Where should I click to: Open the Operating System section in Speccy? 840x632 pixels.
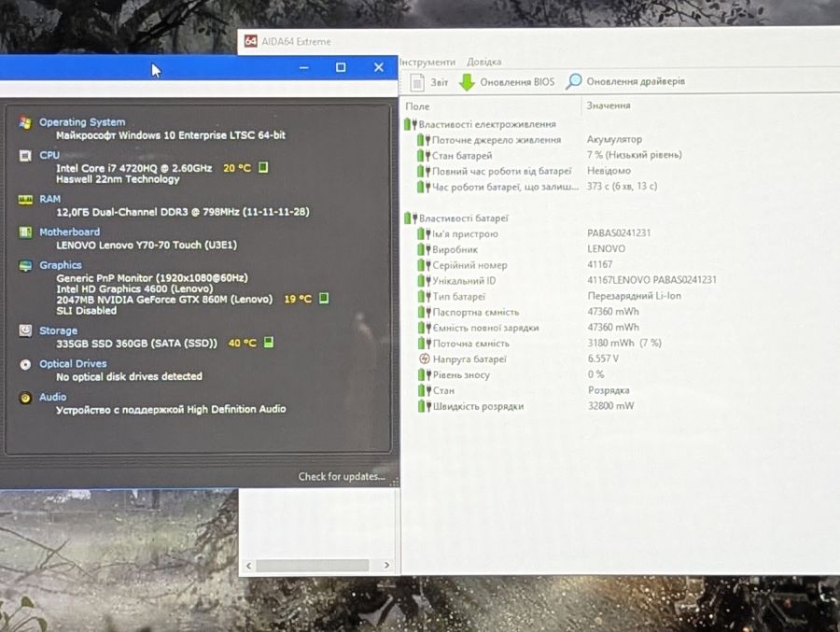pyautogui.click(x=82, y=122)
